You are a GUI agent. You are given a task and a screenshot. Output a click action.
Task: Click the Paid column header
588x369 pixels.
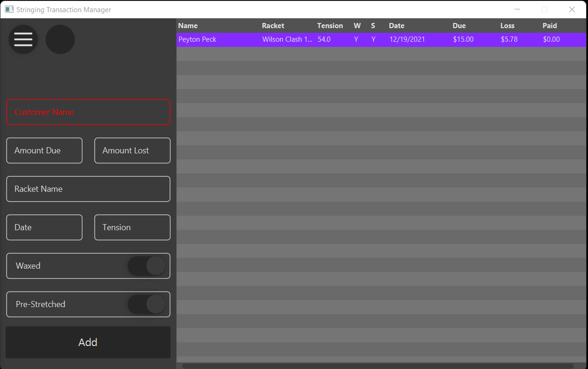tap(550, 26)
